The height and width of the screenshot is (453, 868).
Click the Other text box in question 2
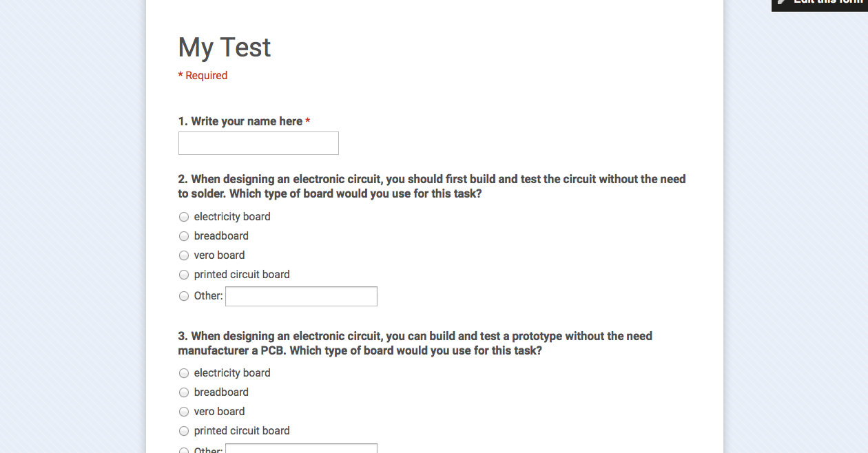(301, 296)
